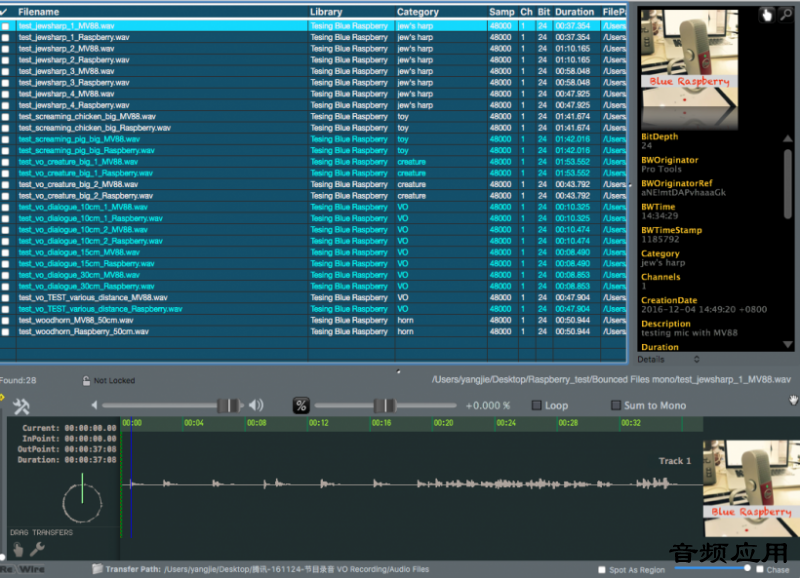Click the percent pitch mode icon

click(x=301, y=406)
